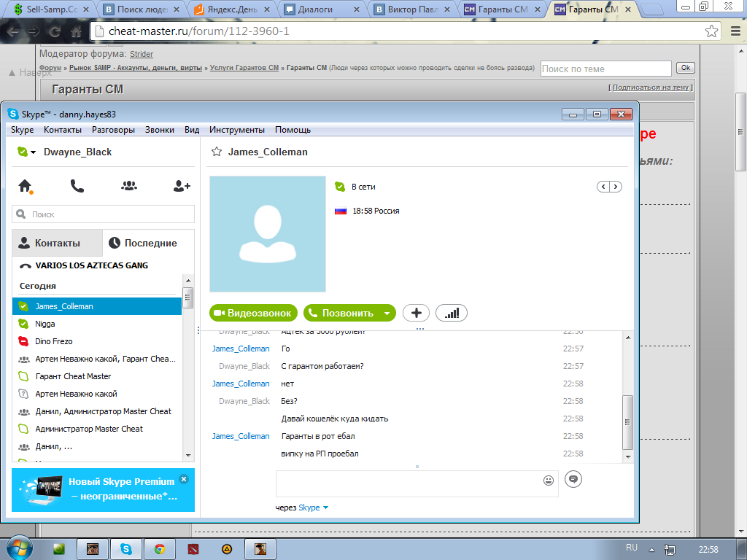Go to the Chrome home page icon
The height and width of the screenshot is (560, 747).
pos(76,31)
